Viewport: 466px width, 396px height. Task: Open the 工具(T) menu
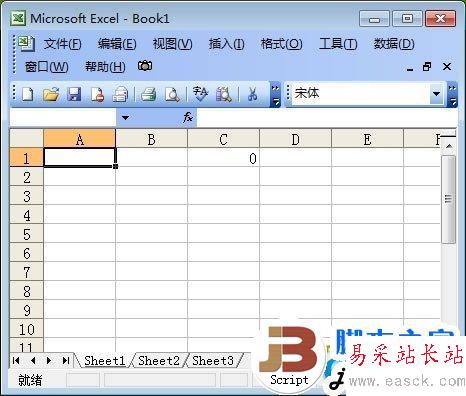pos(338,44)
